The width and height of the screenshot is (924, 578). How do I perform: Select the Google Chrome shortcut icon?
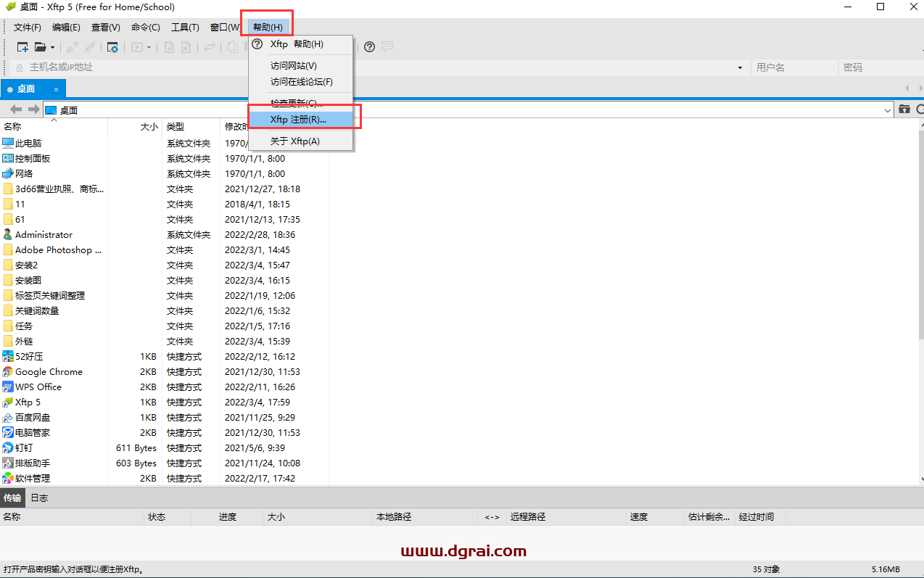[8, 372]
